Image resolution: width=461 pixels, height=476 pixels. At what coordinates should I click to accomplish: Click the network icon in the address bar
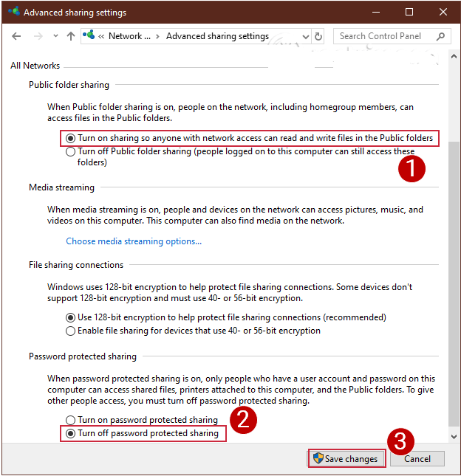(x=89, y=35)
